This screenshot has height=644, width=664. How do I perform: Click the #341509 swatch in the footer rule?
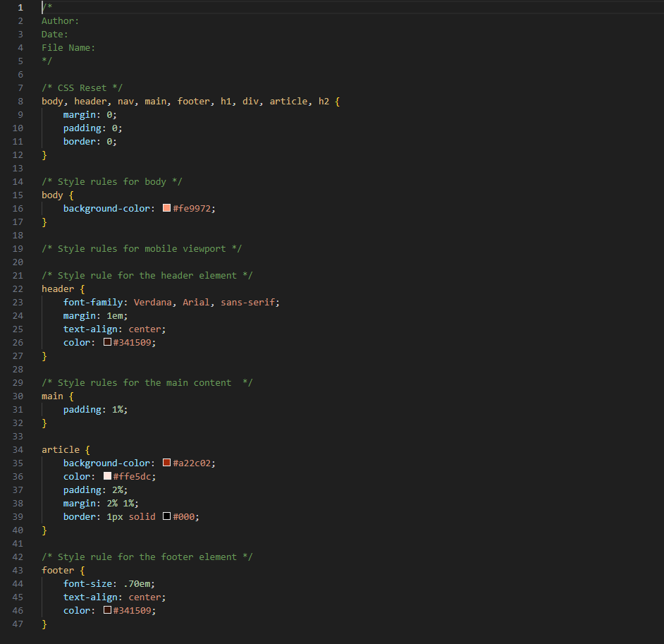point(108,610)
